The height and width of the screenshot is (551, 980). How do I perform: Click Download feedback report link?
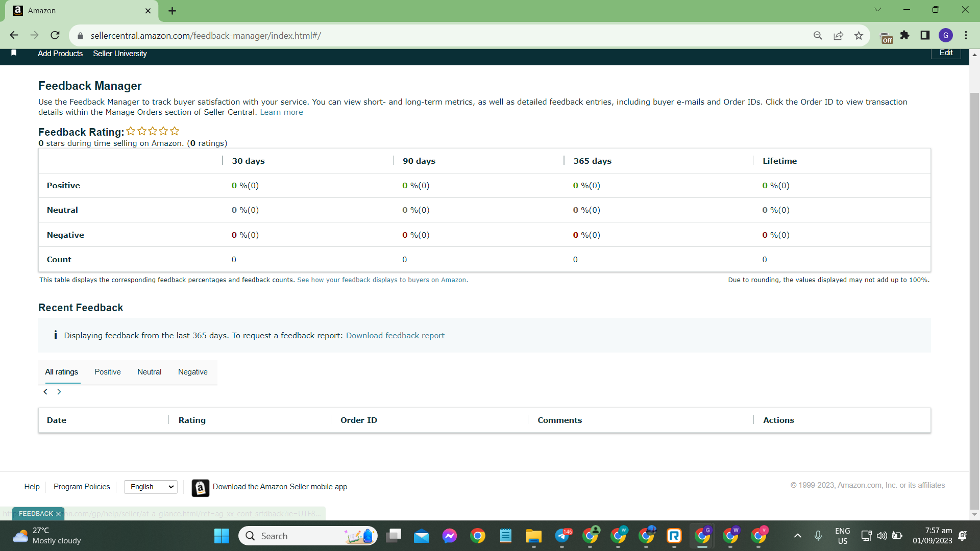[x=395, y=336]
